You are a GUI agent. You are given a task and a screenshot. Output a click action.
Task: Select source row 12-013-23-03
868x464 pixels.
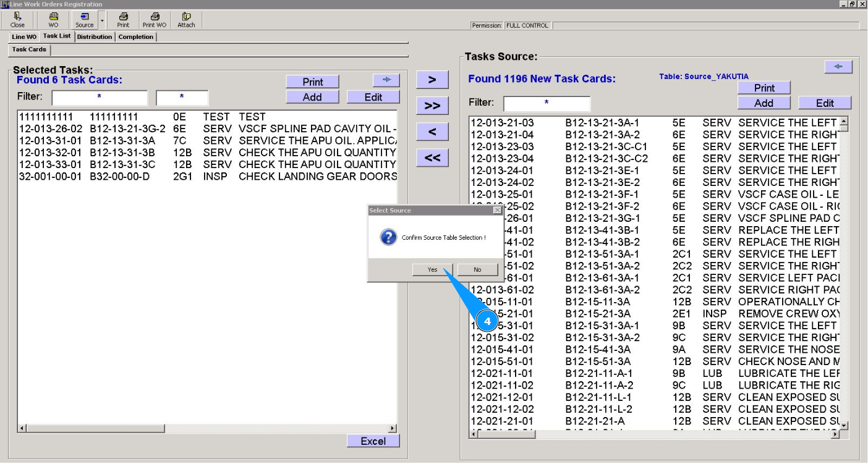pos(654,146)
